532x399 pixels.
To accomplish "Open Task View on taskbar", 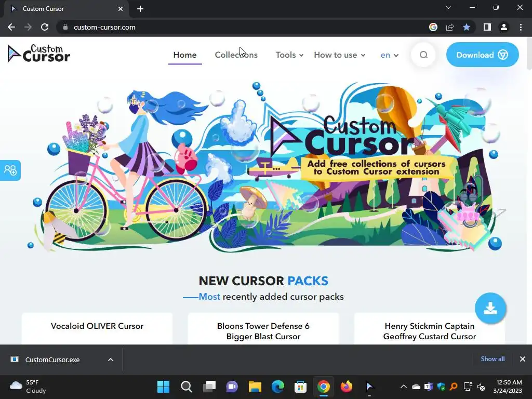I will pyautogui.click(x=209, y=387).
